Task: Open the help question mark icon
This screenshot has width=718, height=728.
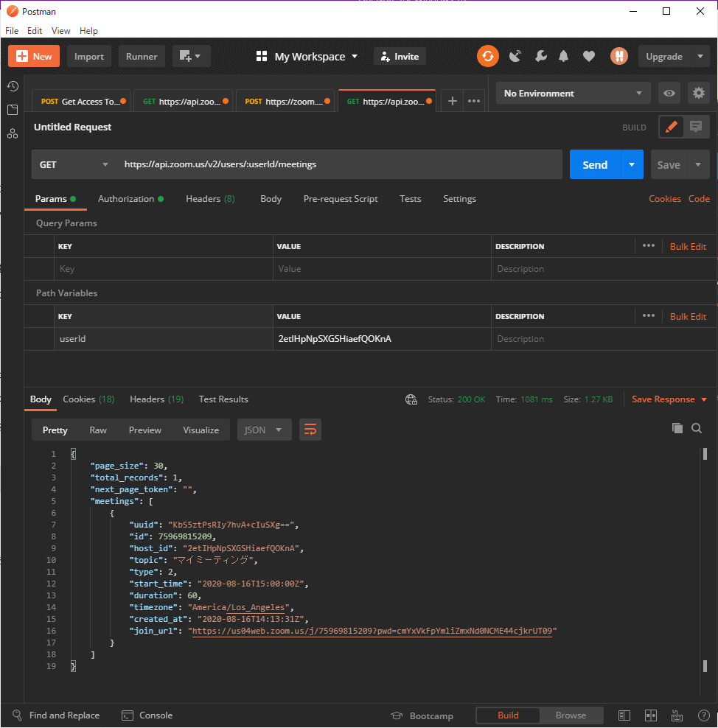Action: [703, 715]
